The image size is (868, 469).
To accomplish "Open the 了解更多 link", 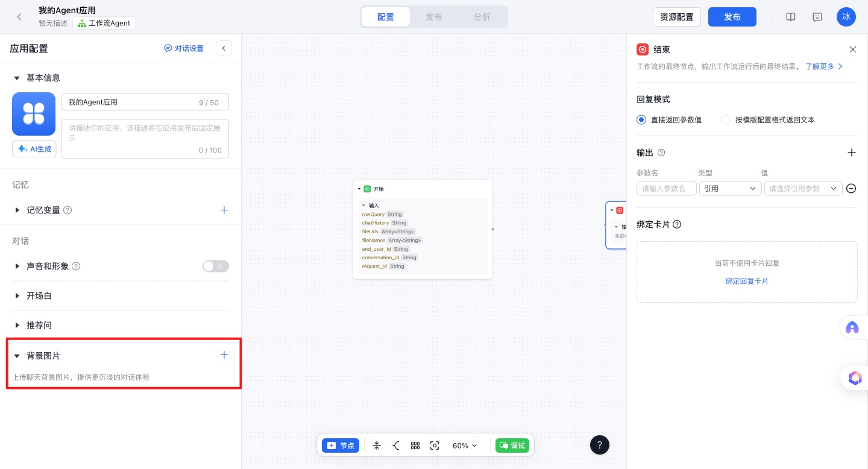I will [824, 66].
